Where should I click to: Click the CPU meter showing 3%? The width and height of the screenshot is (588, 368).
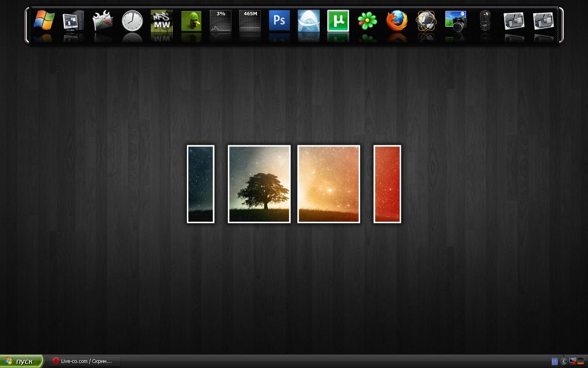click(x=220, y=21)
